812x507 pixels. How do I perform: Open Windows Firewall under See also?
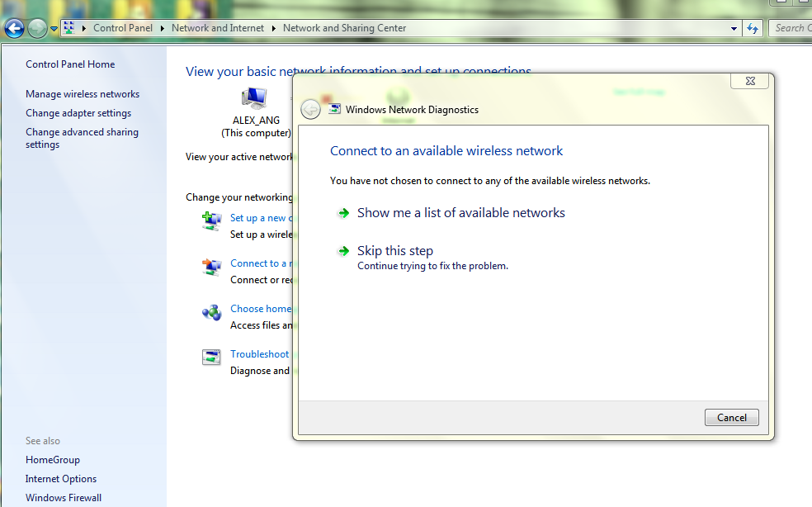pyautogui.click(x=64, y=498)
